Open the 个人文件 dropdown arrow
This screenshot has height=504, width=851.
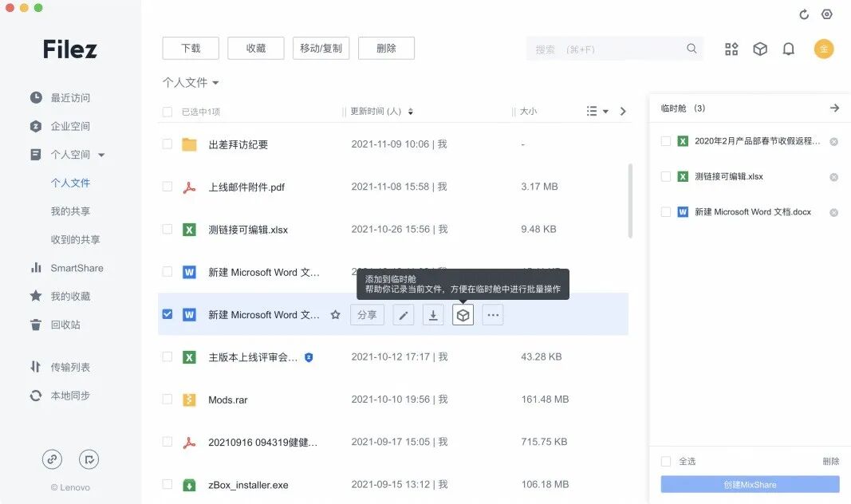pyautogui.click(x=215, y=82)
